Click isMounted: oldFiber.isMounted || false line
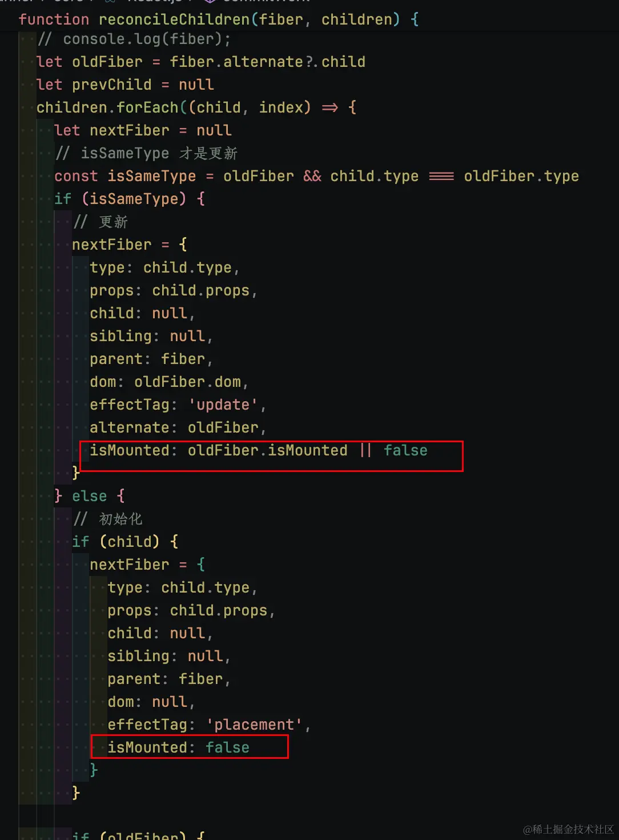619x840 pixels. click(259, 450)
